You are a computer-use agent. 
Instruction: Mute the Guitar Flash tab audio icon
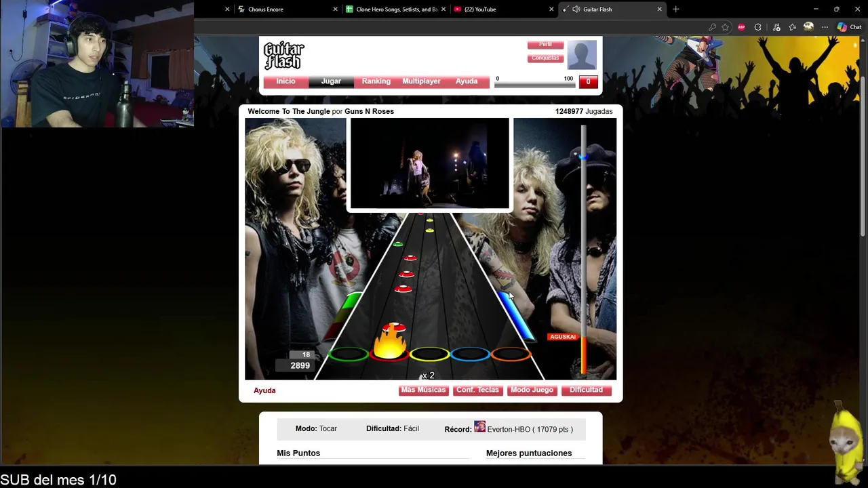tap(576, 9)
